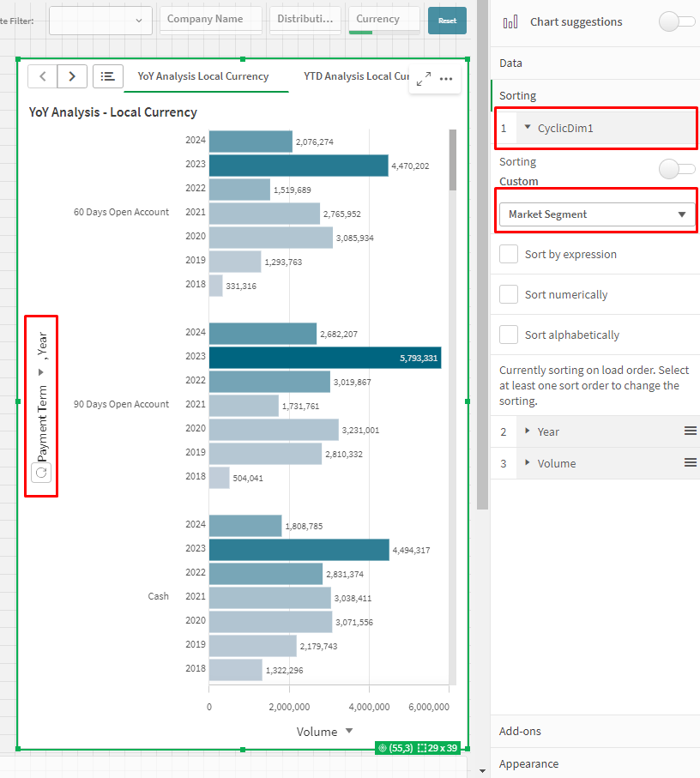
Task: Open the Sorting section
Action: [x=594, y=95]
